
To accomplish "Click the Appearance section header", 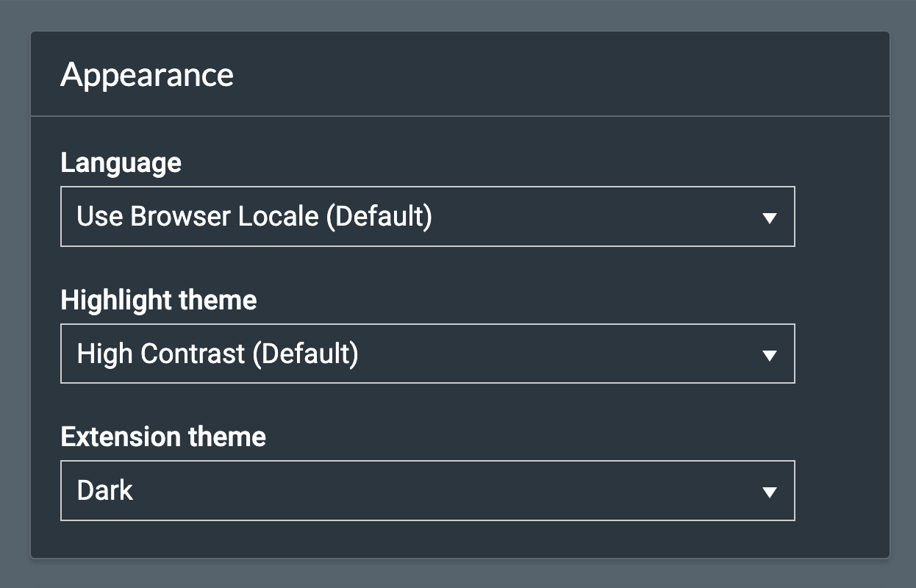I will click(x=148, y=73).
